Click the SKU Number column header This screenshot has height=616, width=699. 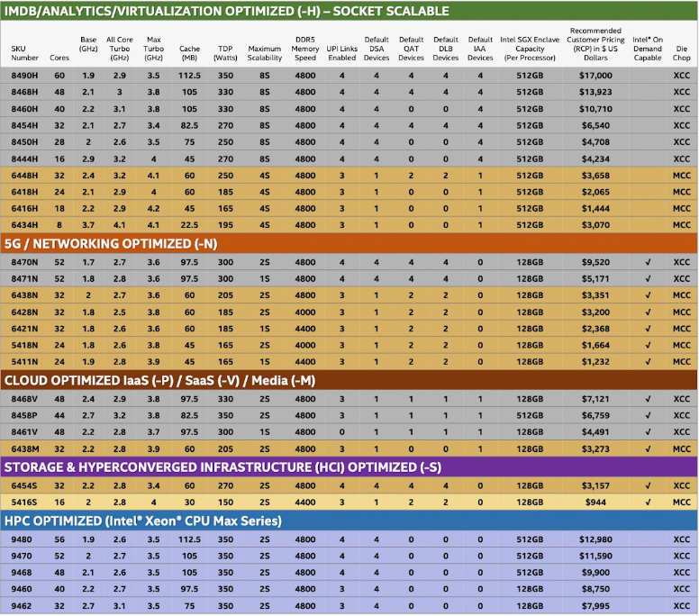24,53
